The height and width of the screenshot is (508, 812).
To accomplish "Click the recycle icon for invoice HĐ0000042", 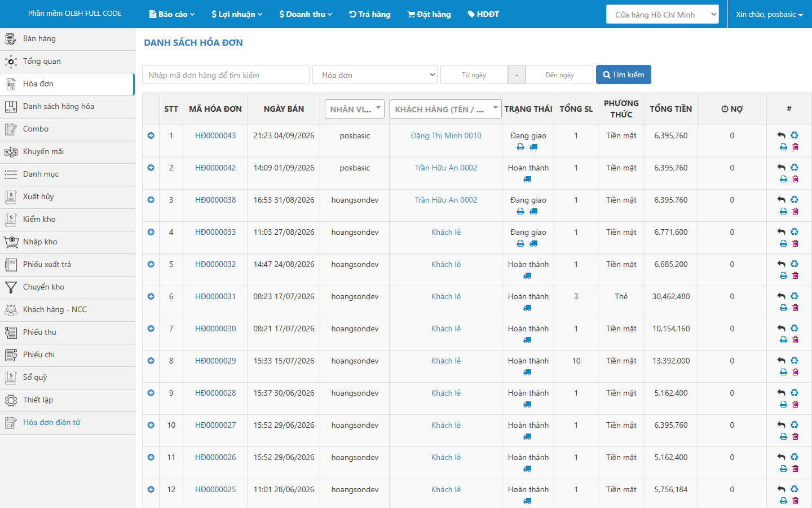I will (x=795, y=167).
